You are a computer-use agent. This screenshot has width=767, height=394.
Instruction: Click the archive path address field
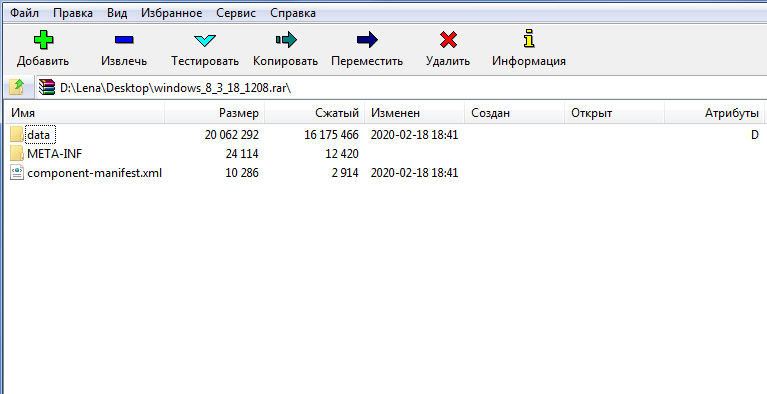(x=401, y=88)
